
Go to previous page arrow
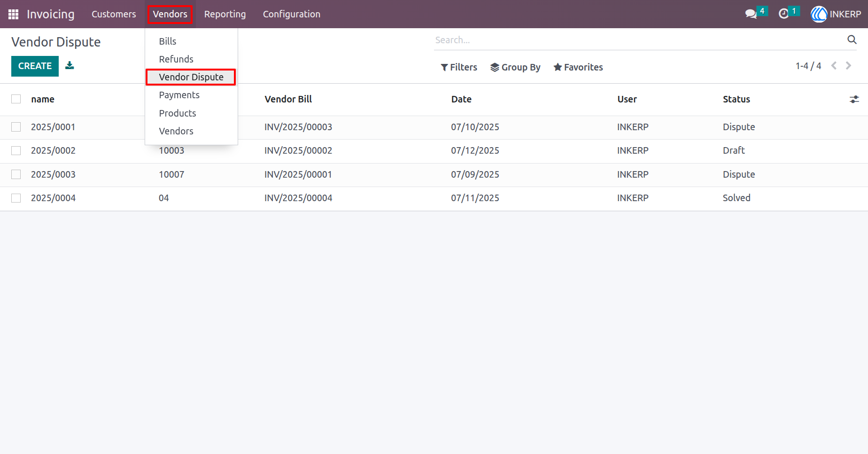(834, 66)
